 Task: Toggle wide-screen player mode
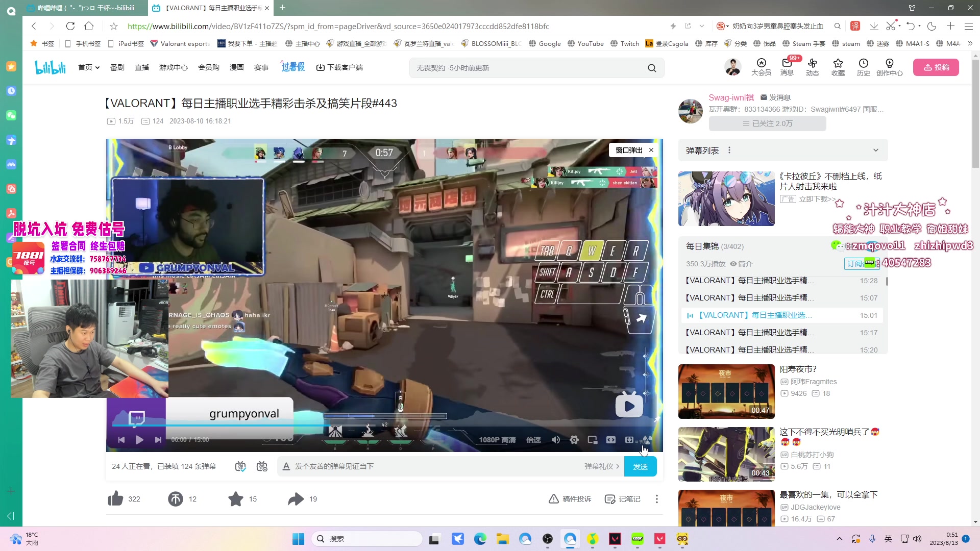pos(611,440)
